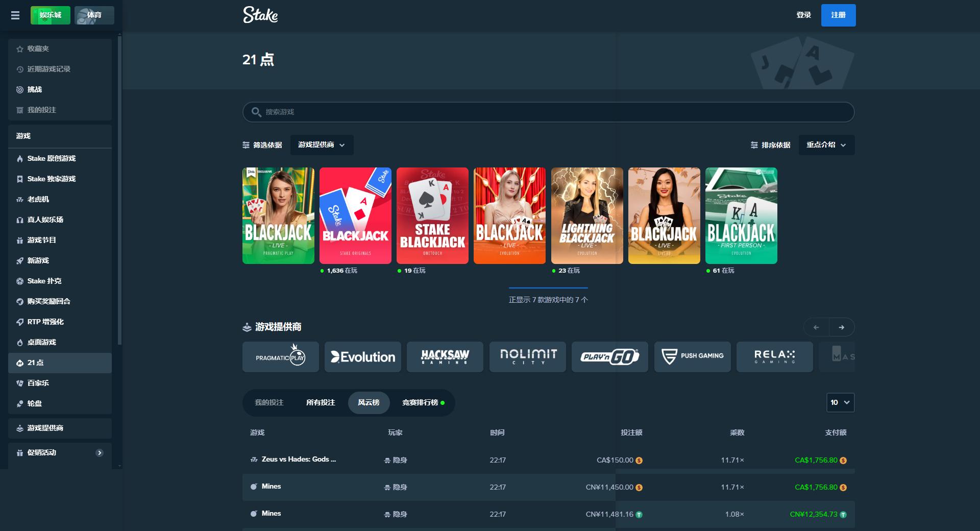
Task: Select the 我的投注 bets tab
Action: 269,403
